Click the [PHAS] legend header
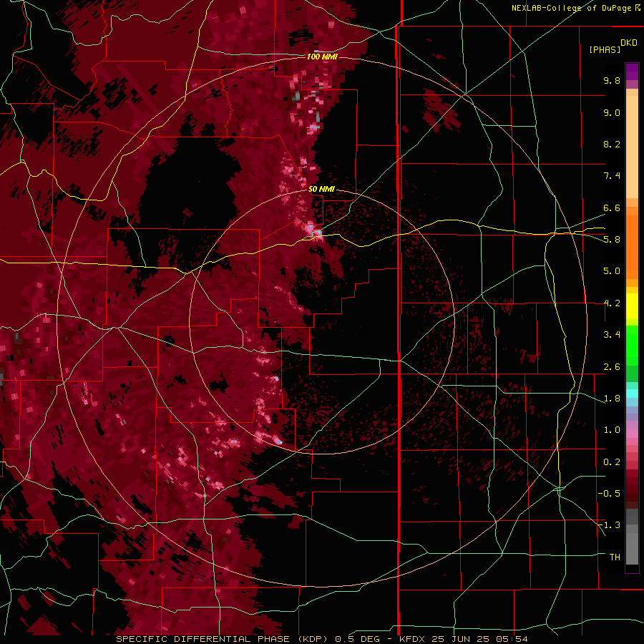 tap(605, 49)
